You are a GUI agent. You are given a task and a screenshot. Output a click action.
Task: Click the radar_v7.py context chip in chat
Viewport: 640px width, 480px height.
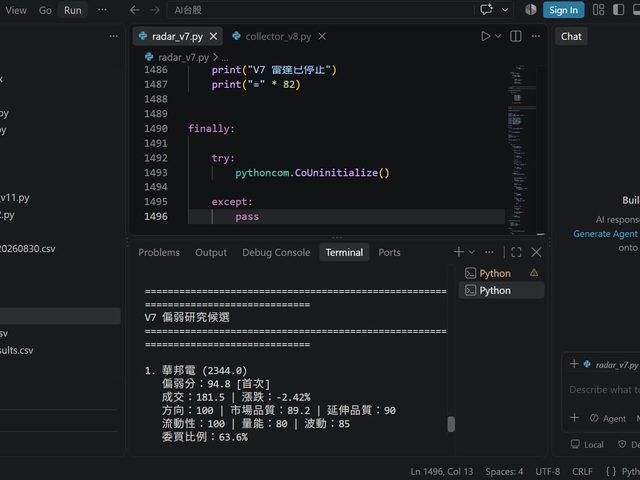(x=611, y=364)
